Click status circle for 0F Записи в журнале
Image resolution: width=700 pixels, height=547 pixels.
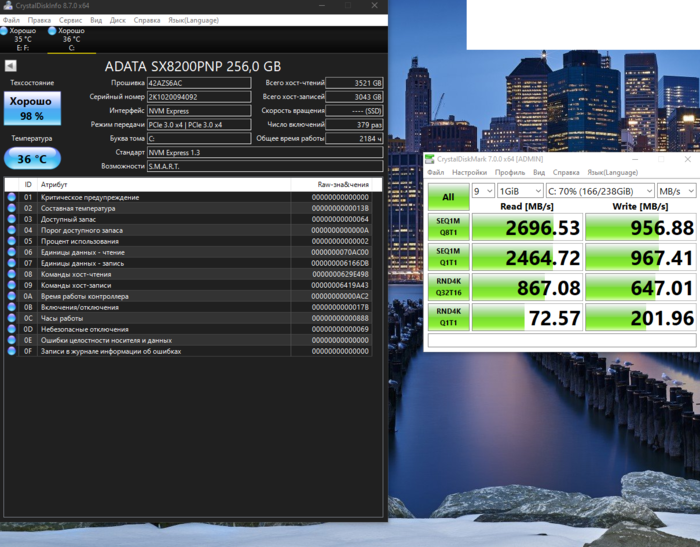tap(12, 351)
